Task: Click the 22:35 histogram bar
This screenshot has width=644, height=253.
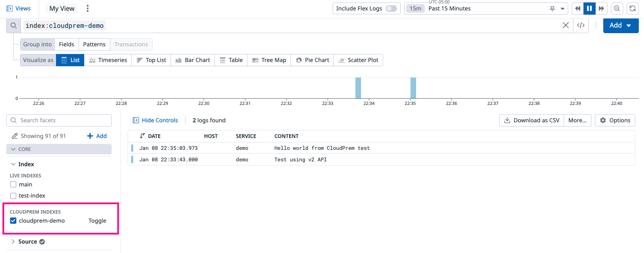Action: [x=413, y=88]
